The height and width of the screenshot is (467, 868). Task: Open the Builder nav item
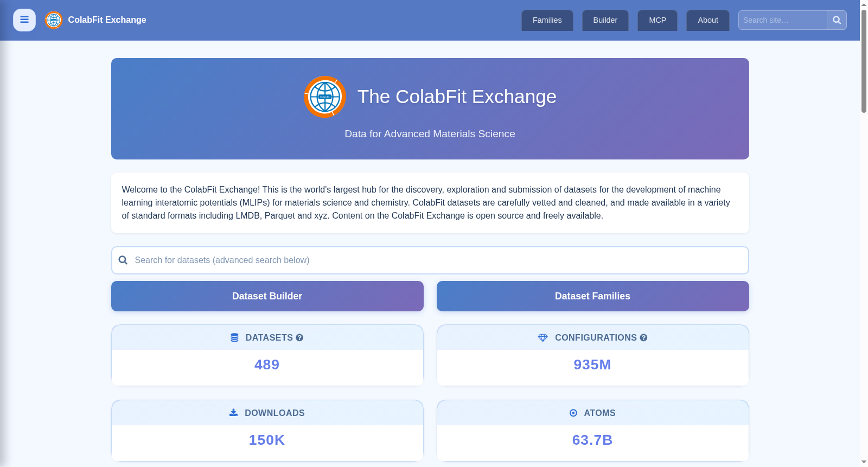click(x=605, y=20)
